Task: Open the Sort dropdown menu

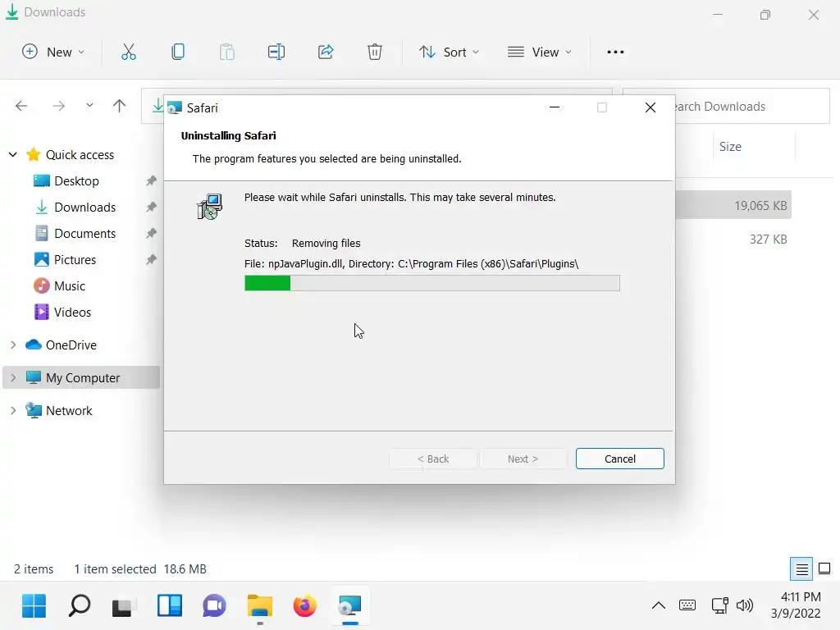Action: [449, 52]
